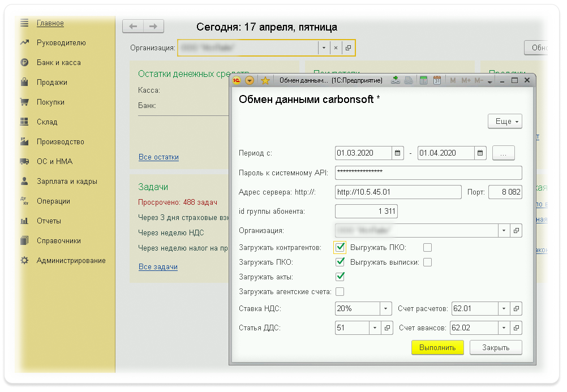Viewport: 567px width, 392px height.
Task: Click the M- memory subtract button
Action: pos(479,80)
